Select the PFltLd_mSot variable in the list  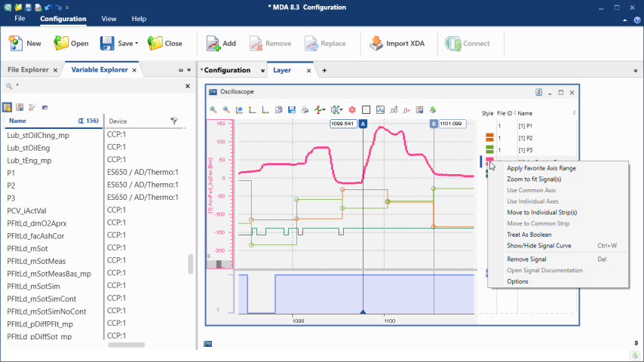tap(27, 248)
